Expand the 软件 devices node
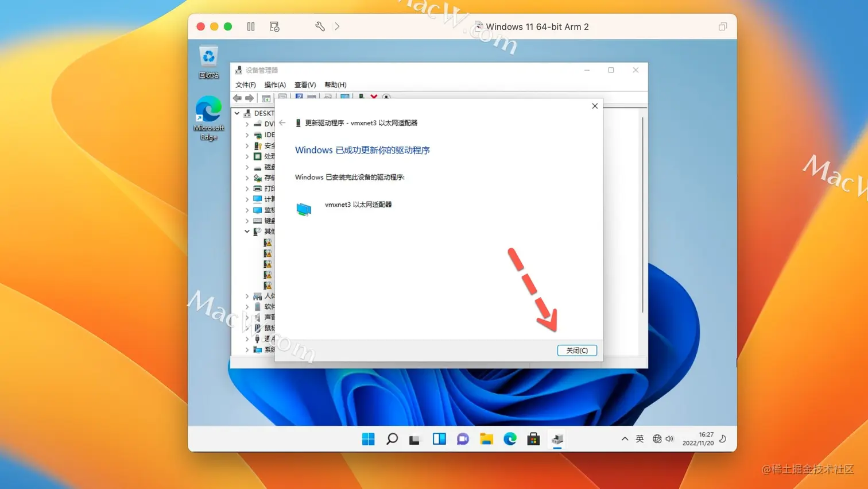This screenshot has width=868, height=489. [x=247, y=307]
